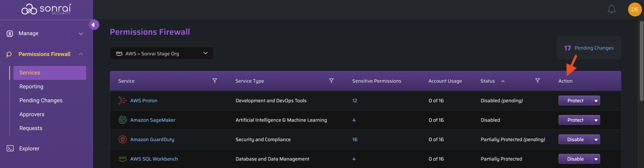The height and width of the screenshot is (168, 644).
Task: Click the Amazon SageMaker service icon
Action: pos(122,120)
